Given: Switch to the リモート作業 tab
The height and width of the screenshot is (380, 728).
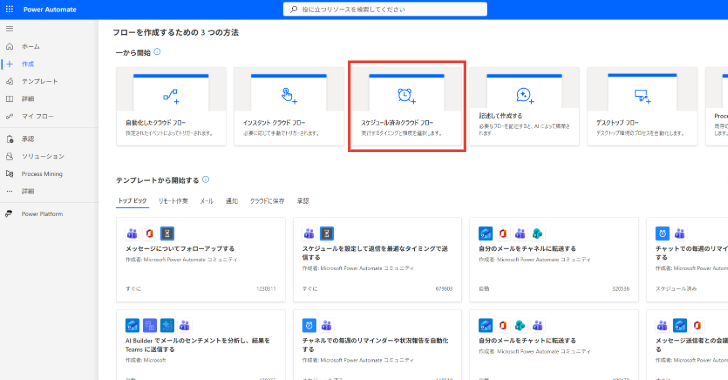Looking at the screenshot, I should coord(173,201).
